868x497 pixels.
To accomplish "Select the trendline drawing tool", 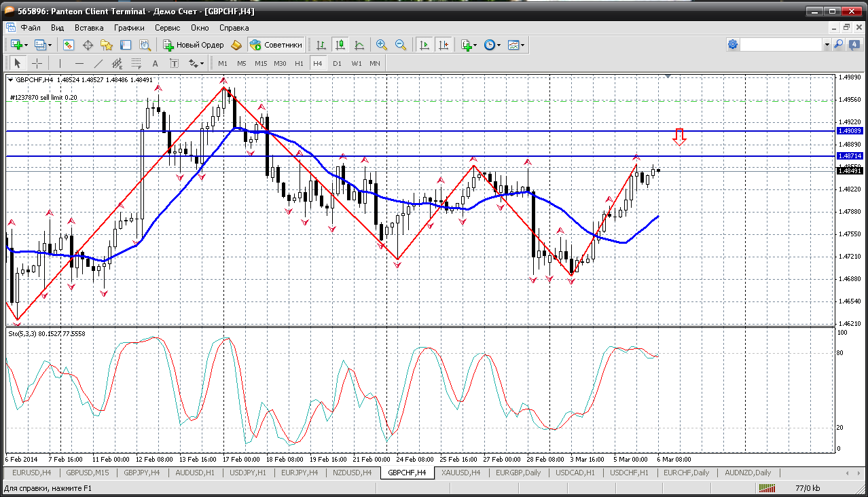I will tap(98, 63).
